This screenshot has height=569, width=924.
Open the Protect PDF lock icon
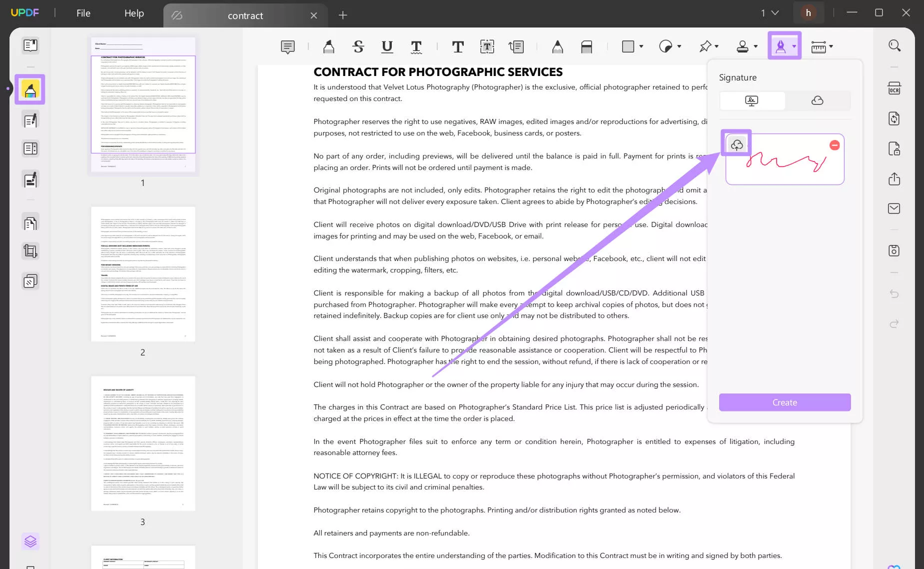click(895, 149)
